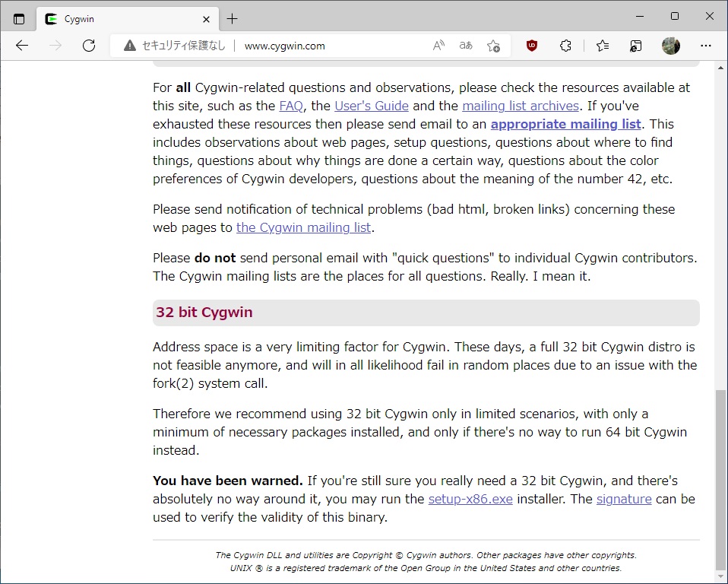
Task: Click the forward navigation arrow
Action: coord(55,46)
